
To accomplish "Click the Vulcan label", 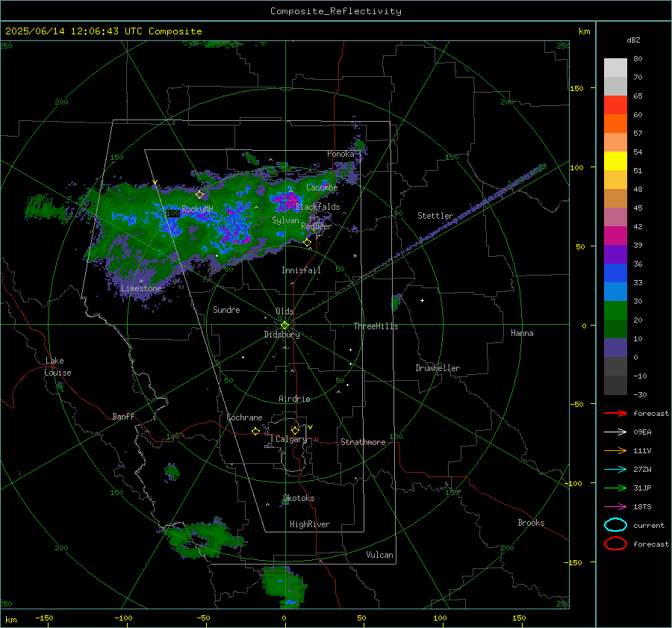I will click(379, 555).
